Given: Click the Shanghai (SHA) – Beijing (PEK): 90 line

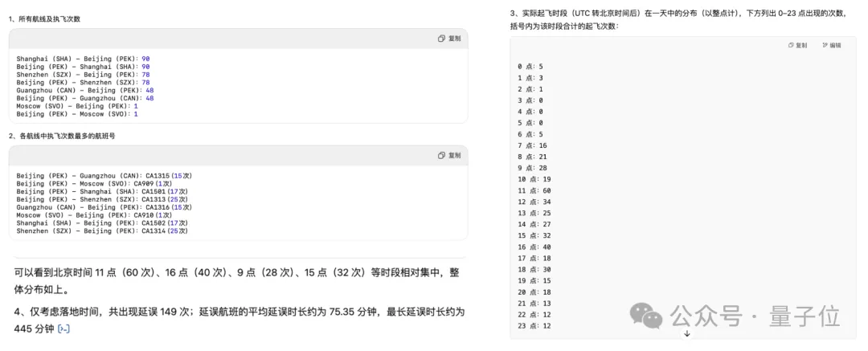Looking at the screenshot, I should point(83,59).
